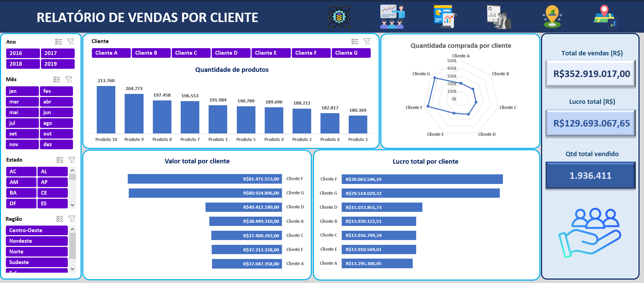Clear the Cliente slicer filter
The image size is (644, 283).
[x=367, y=41]
